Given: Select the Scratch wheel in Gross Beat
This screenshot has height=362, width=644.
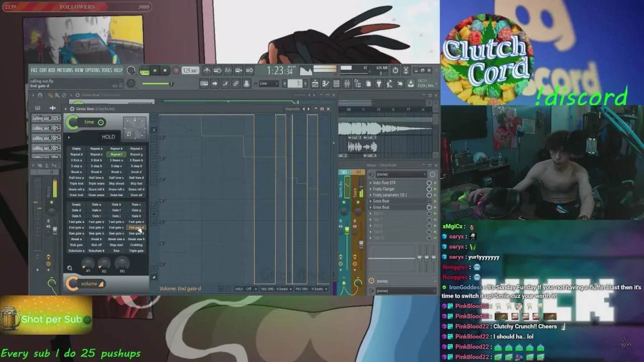Looking at the screenshot, I should point(134,127).
